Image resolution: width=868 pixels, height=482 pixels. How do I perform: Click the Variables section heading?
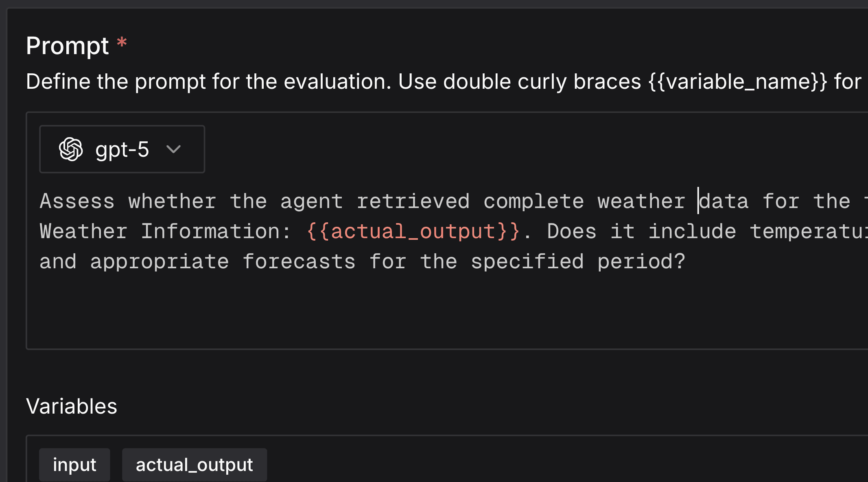(x=72, y=406)
